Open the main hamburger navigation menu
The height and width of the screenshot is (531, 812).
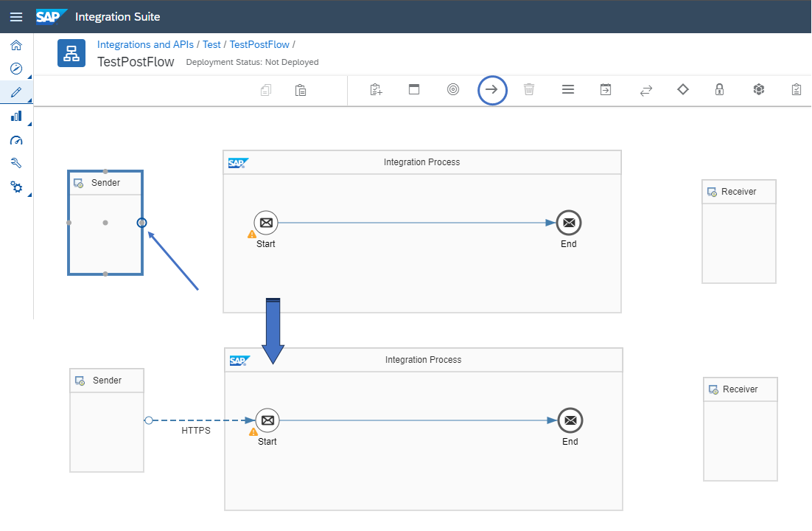(16, 16)
